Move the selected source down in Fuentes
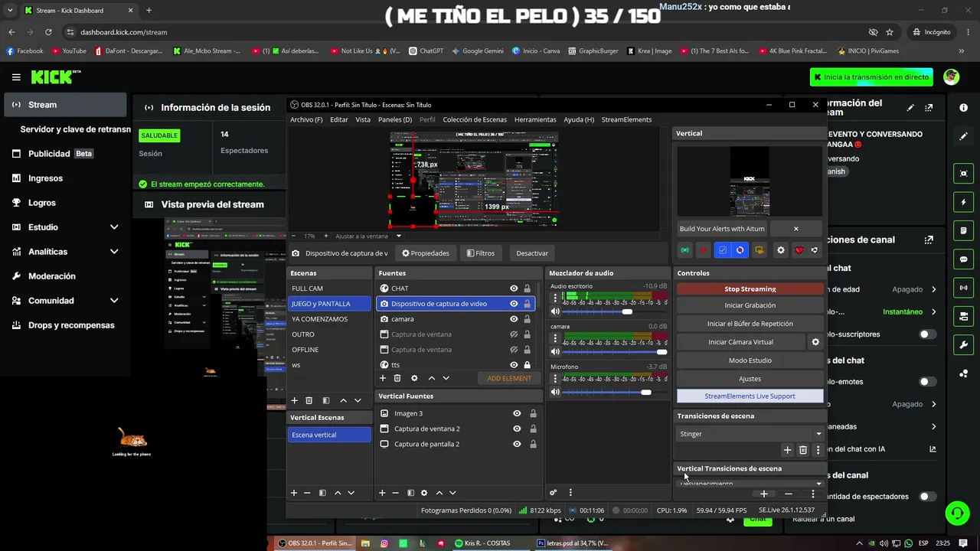Image resolution: width=980 pixels, height=551 pixels. (446, 378)
